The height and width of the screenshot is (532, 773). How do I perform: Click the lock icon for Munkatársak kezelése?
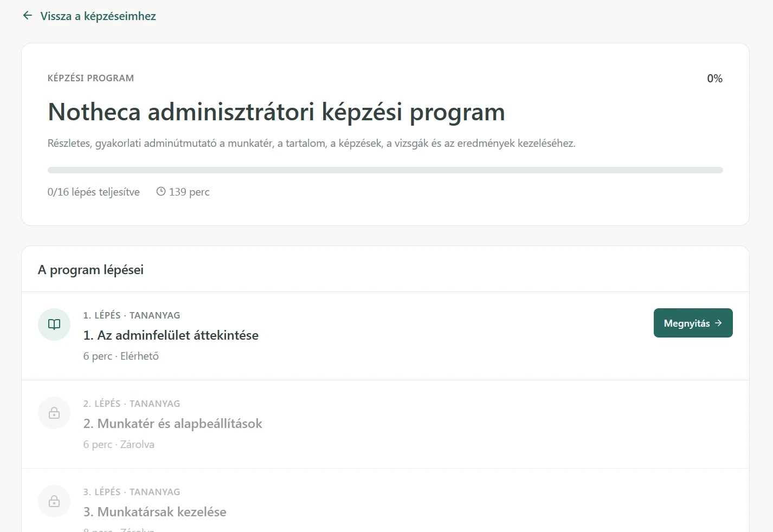(x=54, y=501)
